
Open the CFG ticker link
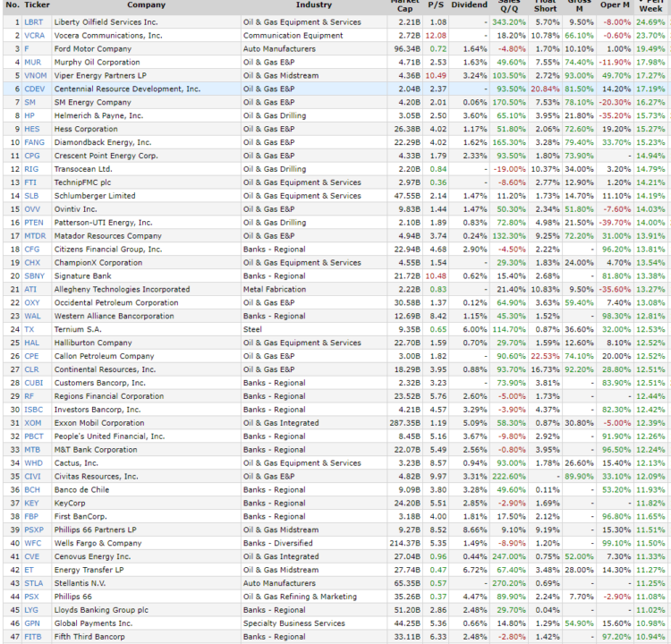pyautogui.click(x=31, y=249)
